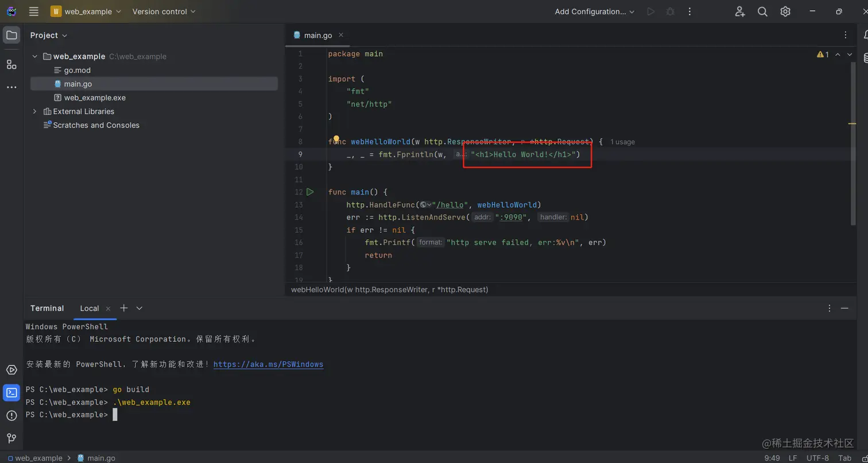Open editor tabs options menu
The image size is (868, 463).
846,36
